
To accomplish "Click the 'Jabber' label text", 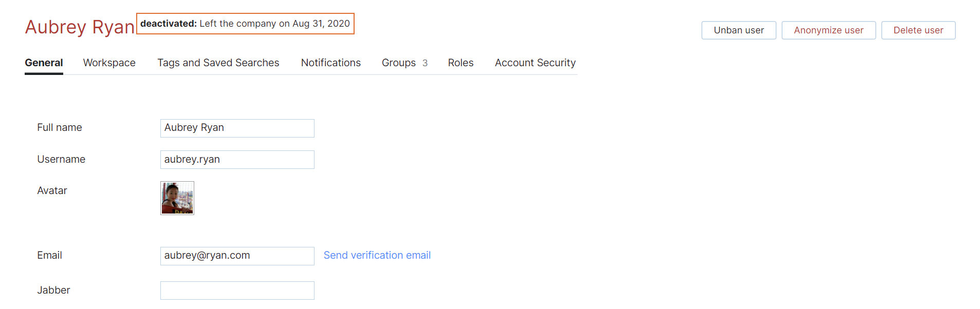I will coord(53,290).
